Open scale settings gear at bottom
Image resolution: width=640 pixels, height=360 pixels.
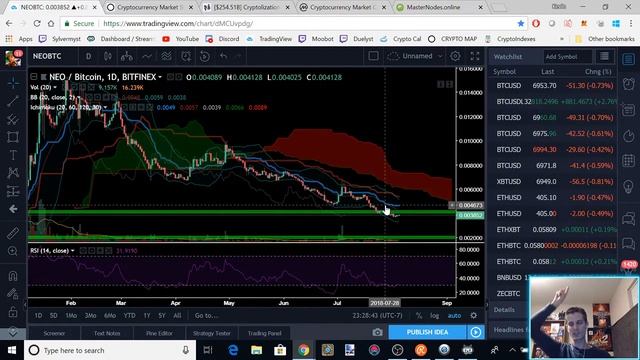[473, 316]
